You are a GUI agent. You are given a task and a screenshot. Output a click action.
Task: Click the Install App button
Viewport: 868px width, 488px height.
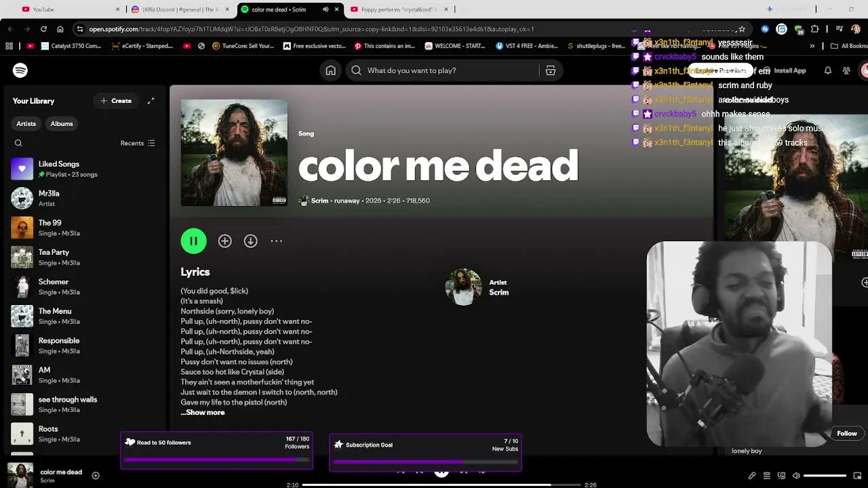tap(785, 70)
